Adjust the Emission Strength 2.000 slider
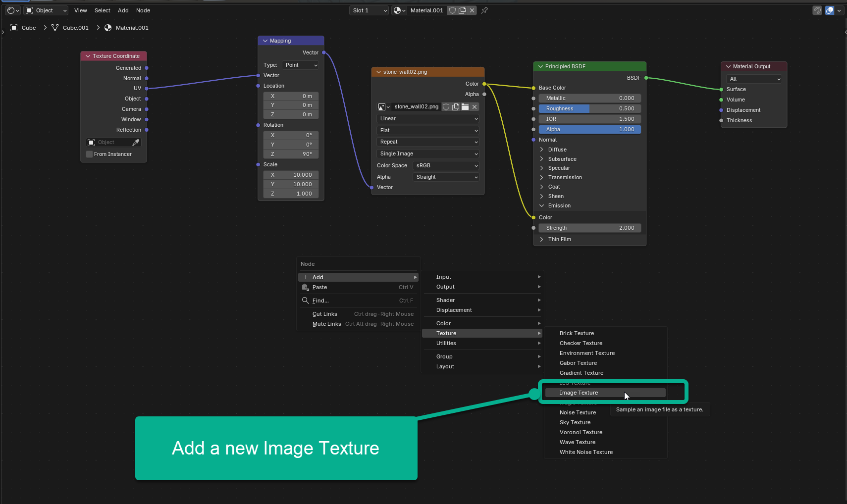The height and width of the screenshot is (504, 847). [x=589, y=228]
